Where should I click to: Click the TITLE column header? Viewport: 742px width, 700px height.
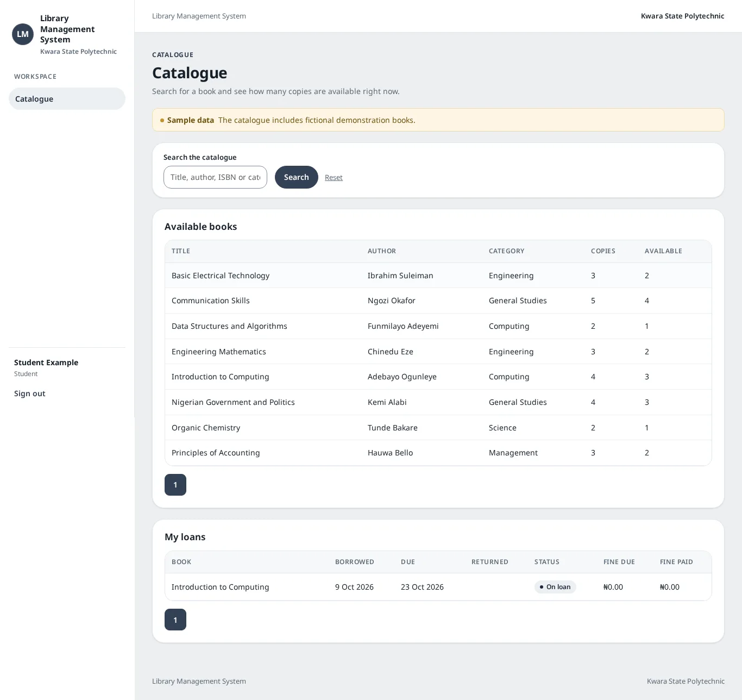(181, 251)
